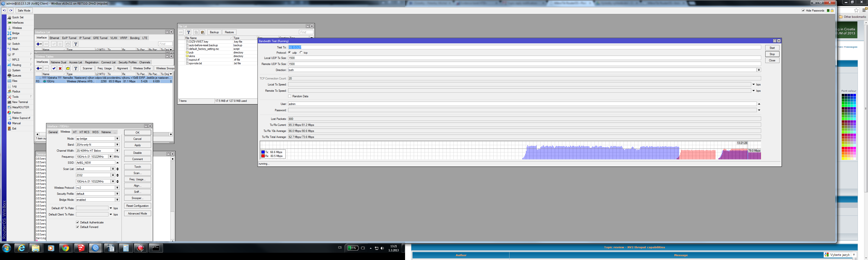Open Google Chrome from the Windows taskbar
This screenshot has height=260, width=868.
click(65, 248)
